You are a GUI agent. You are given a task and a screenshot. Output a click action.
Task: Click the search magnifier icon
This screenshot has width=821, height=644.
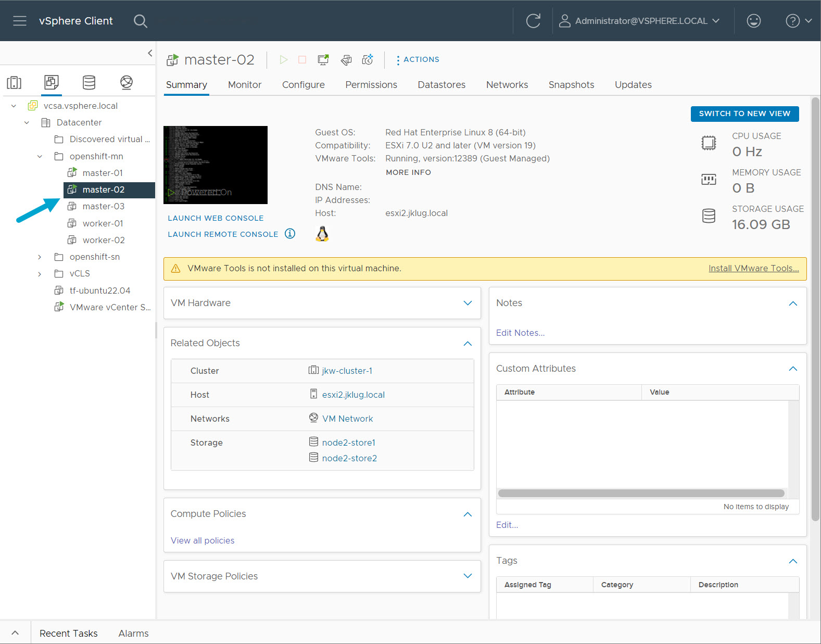(x=140, y=21)
